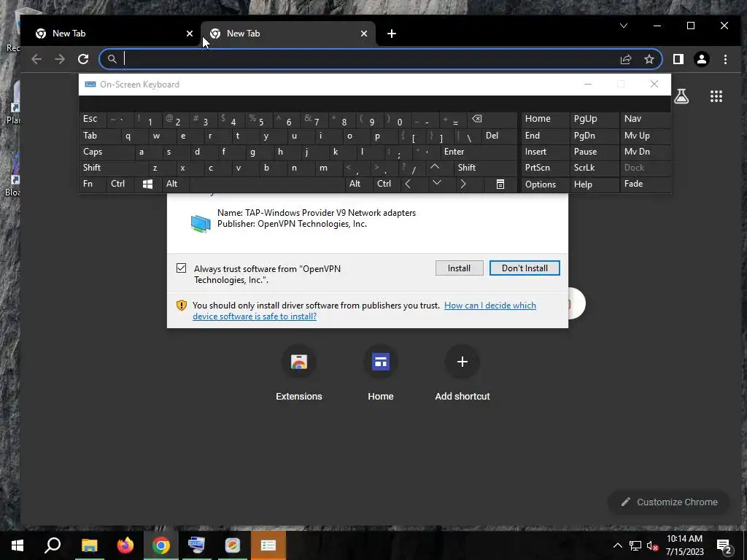Open taskbar search magnifier
This screenshot has width=747, height=560.
pos(53,545)
